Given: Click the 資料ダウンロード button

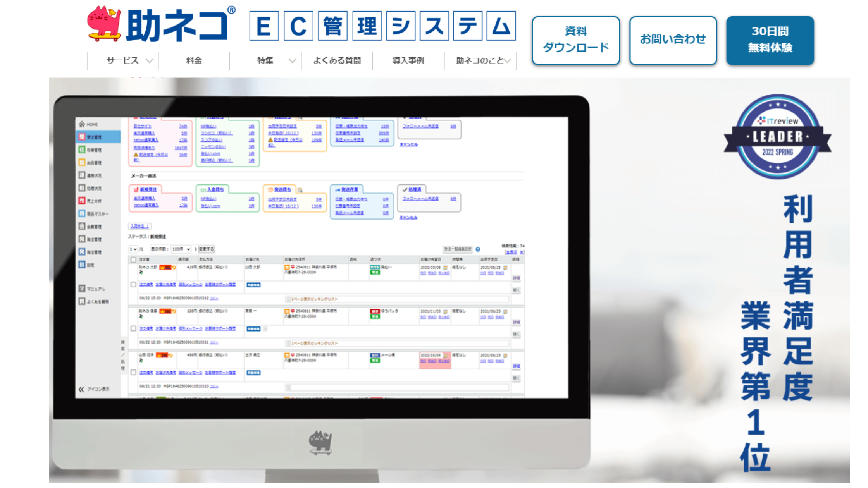Looking at the screenshot, I should pos(575,40).
